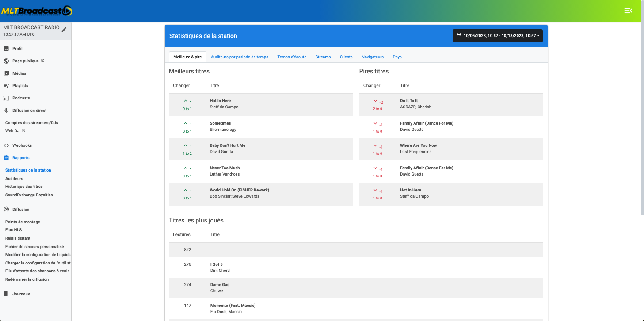Click Redémarrer la diffusion in sidebar
The height and width of the screenshot is (321, 644).
[x=27, y=279]
